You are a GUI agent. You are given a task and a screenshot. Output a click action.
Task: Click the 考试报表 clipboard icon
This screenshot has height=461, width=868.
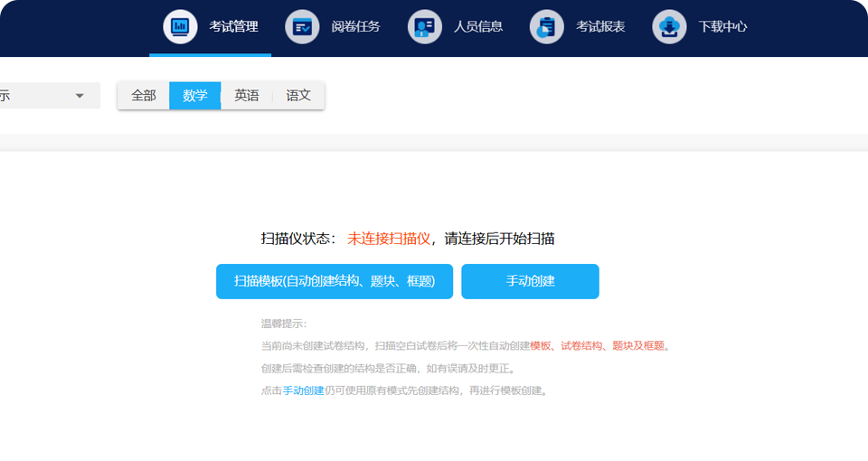pos(547,26)
